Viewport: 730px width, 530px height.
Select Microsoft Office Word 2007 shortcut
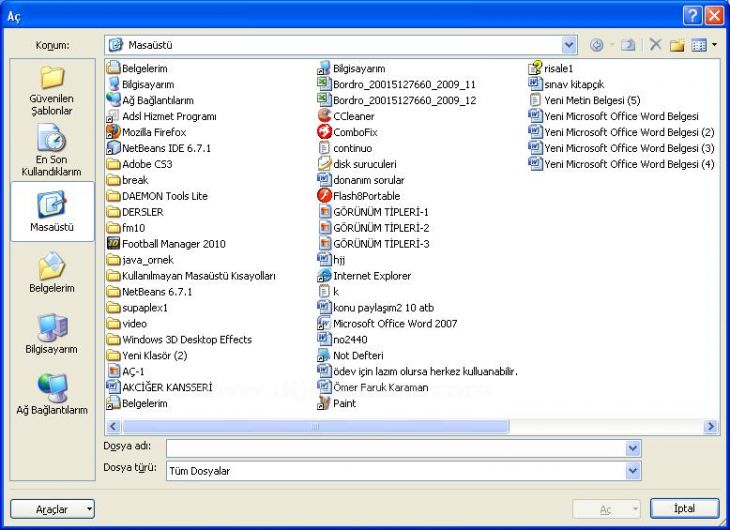[x=387, y=324]
